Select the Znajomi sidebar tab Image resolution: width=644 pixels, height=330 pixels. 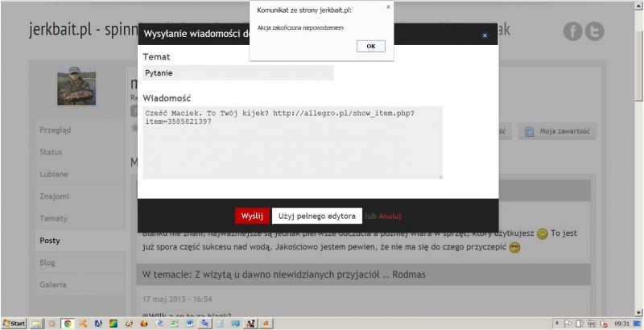[x=53, y=196]
